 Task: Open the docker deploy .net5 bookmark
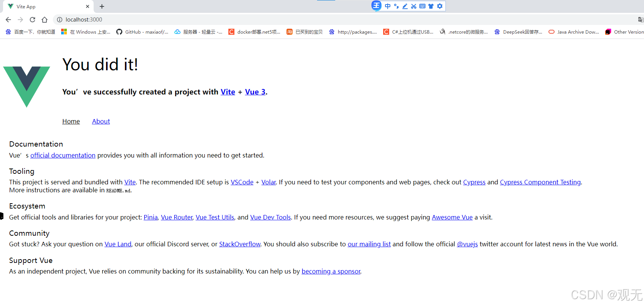point(254,32)
